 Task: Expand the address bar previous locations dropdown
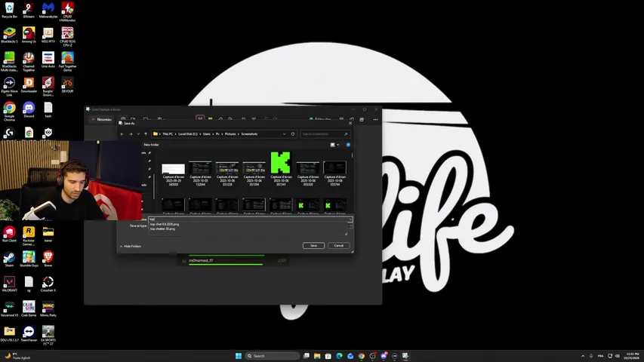click(284, 134)
